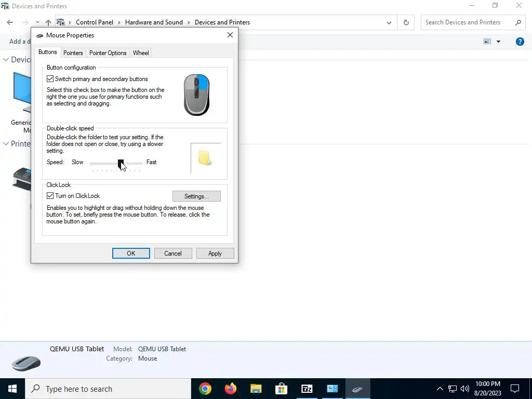Collapse the Devices section
Viewport: 532px width, 399px height.
pyautogui.click(x=6, y=60)
